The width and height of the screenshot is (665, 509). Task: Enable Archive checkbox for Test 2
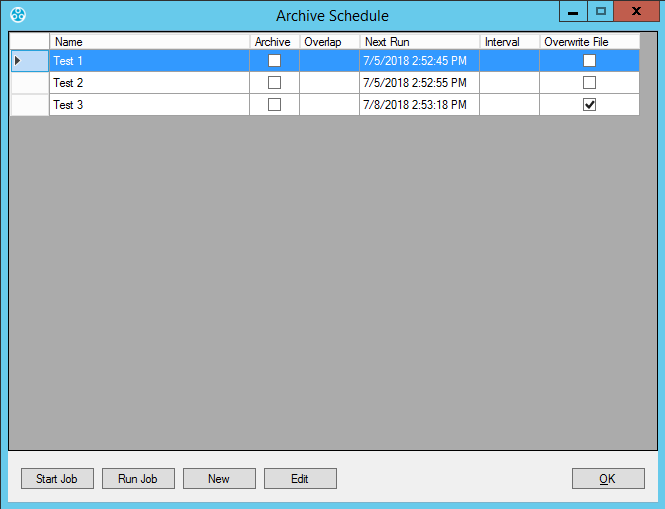tap(274, 83)
